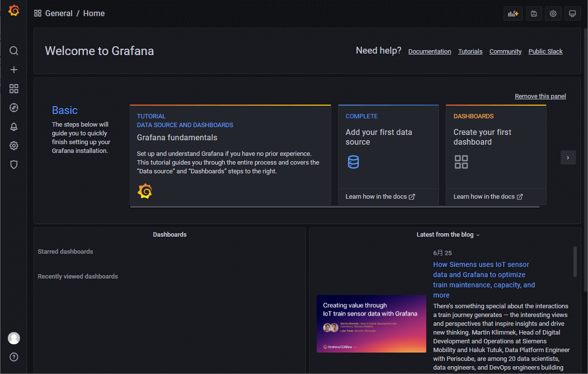Image resolution: width=588 pixels, height=374 pixels.
Task: Click the grid icon beside General breadcrumb
Action: click(x=38, y=13)
